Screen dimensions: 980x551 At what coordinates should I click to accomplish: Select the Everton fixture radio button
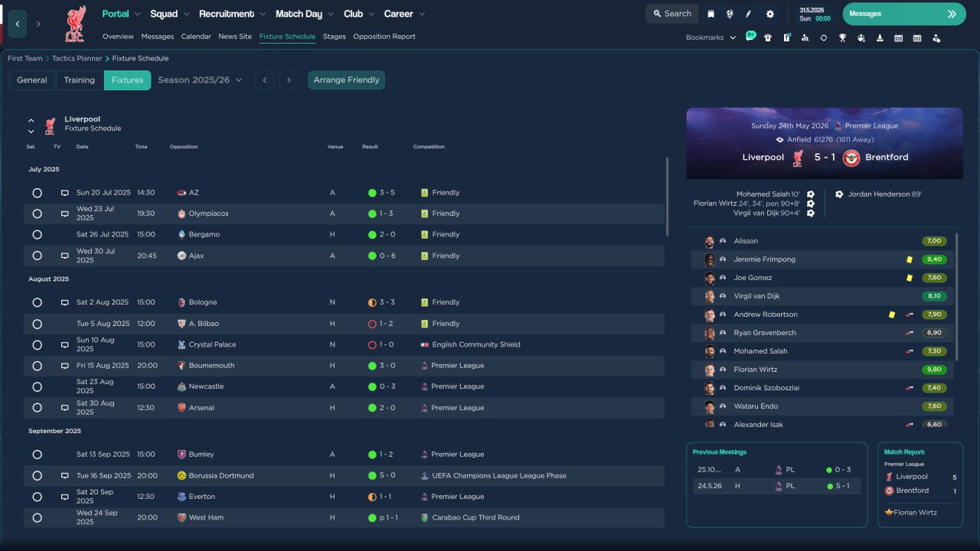pos(37,497)
